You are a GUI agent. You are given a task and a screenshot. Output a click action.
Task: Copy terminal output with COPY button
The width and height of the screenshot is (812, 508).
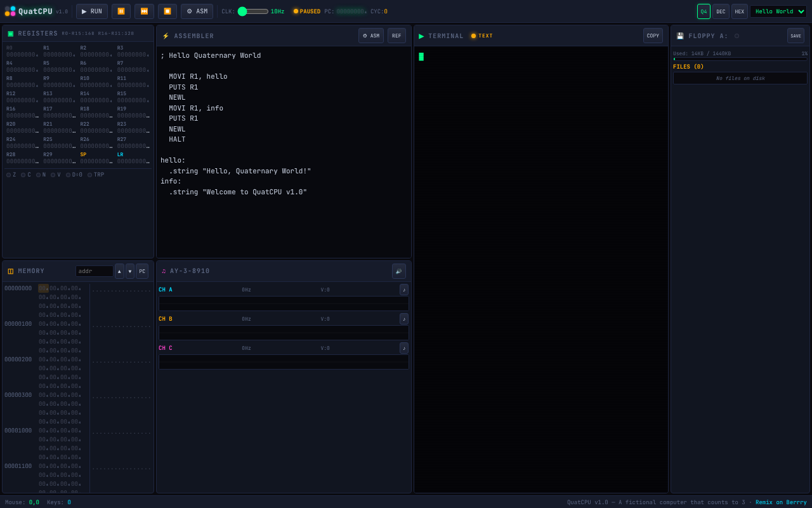pyautogui.click(x=653, y=36)
